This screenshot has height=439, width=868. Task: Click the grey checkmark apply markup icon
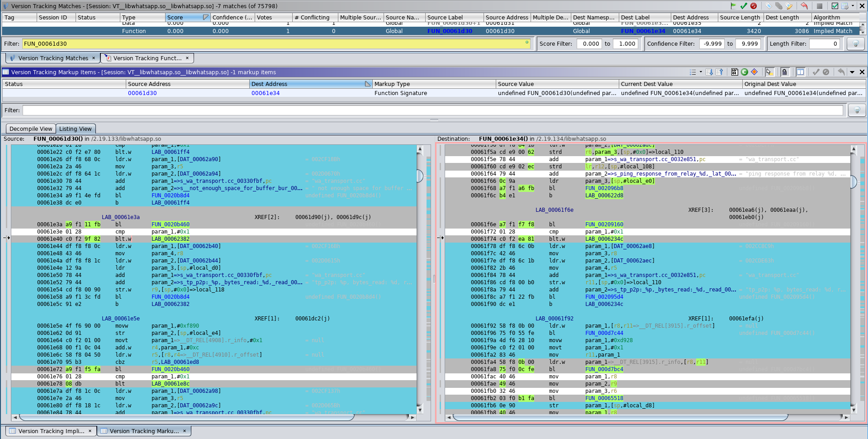point(816,72)
